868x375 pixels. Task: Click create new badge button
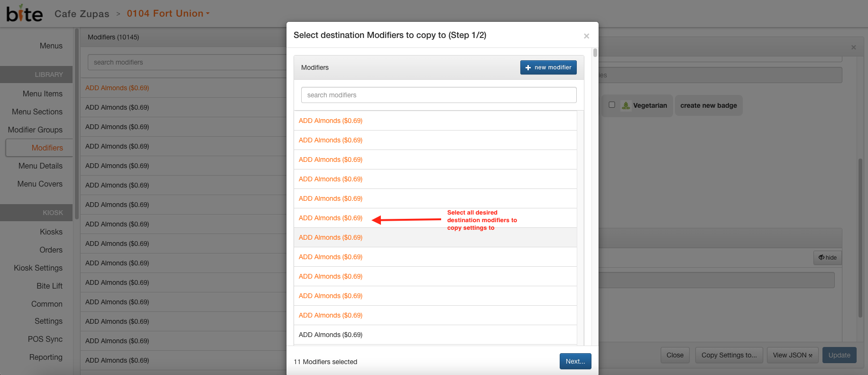tap(708, 105)
